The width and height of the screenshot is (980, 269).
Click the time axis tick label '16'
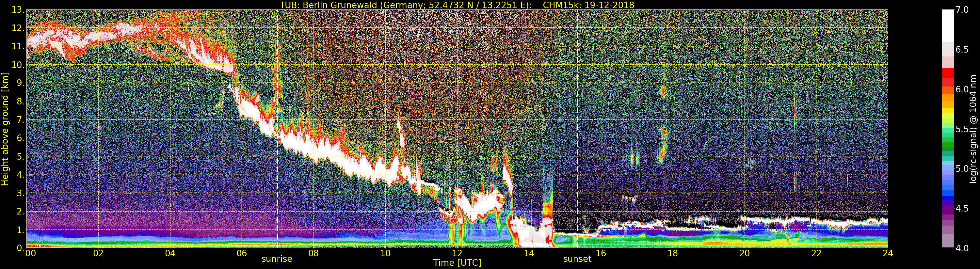point(601,253)
